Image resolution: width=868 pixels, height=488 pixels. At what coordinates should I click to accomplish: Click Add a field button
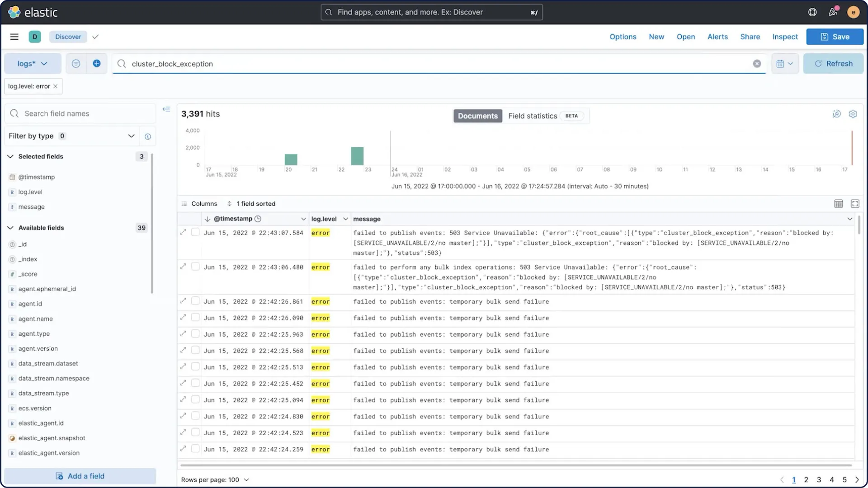pyautogui.click(x=80, y=476)
